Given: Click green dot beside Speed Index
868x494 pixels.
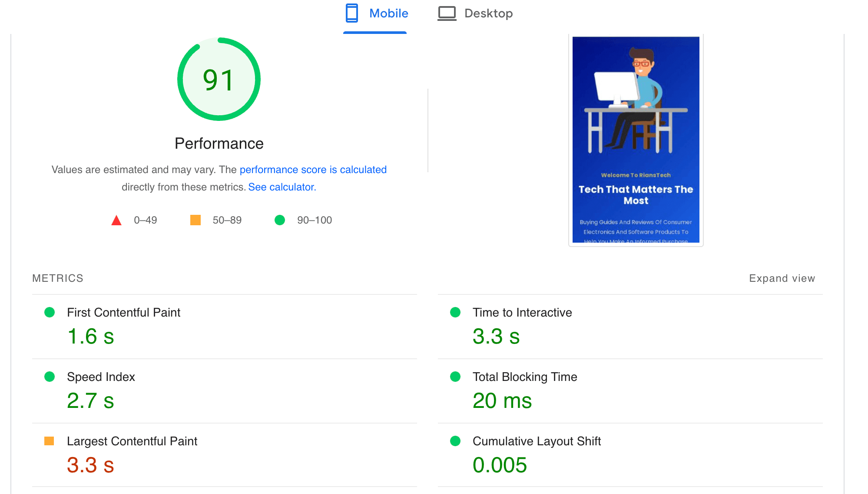Looking at the screenshot, I should coord(50,377).
